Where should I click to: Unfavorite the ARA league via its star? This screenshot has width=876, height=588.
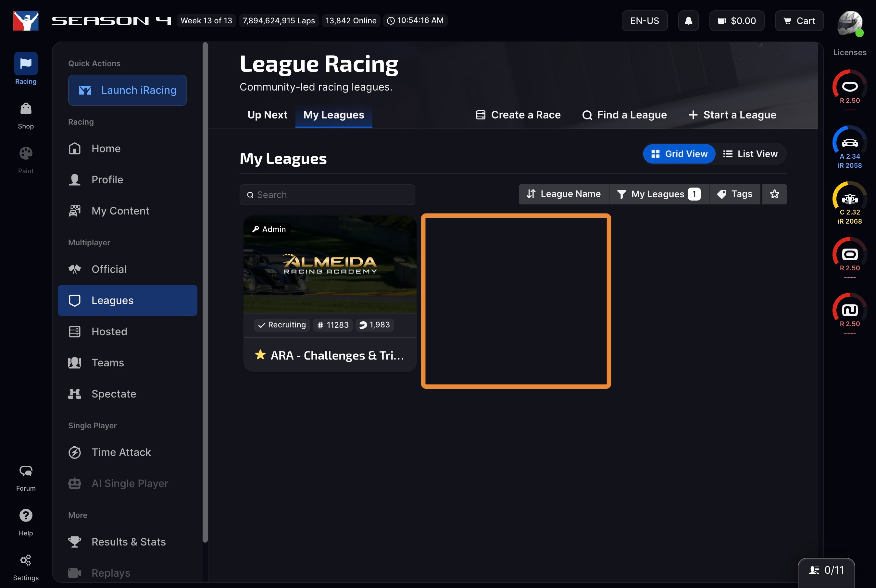coord(260,355)
